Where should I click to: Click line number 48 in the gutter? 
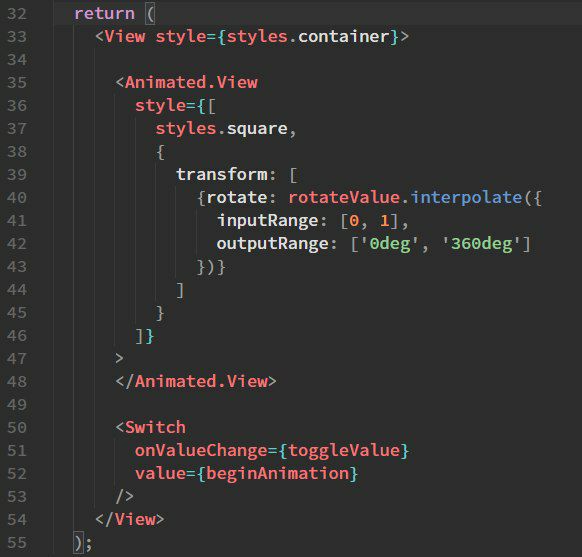(x=17, y=382)
